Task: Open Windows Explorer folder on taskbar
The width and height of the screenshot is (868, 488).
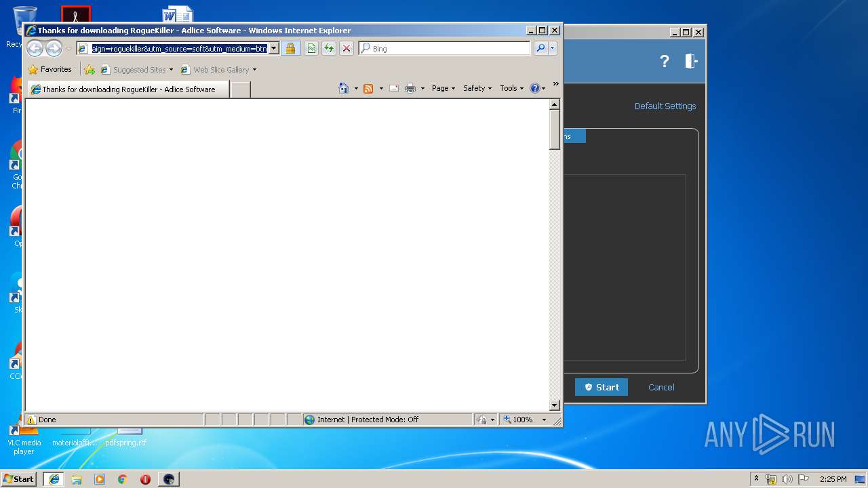Action: coord(77,479)
